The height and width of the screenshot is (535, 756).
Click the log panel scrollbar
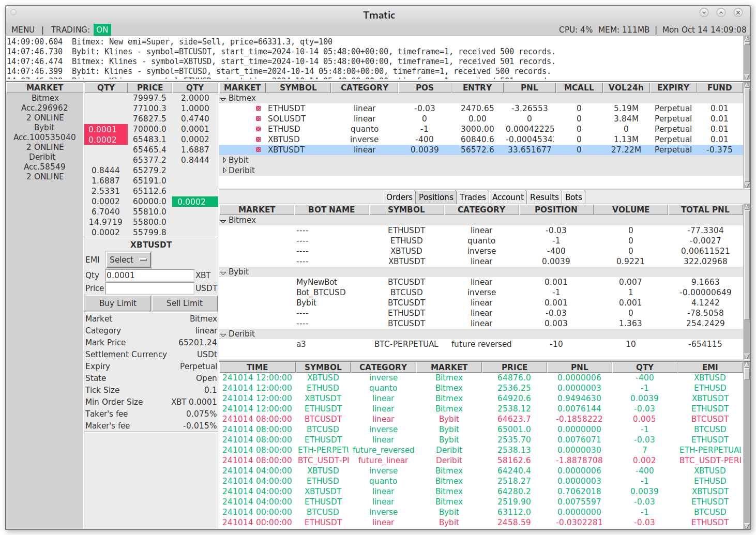tap(747, 58)
